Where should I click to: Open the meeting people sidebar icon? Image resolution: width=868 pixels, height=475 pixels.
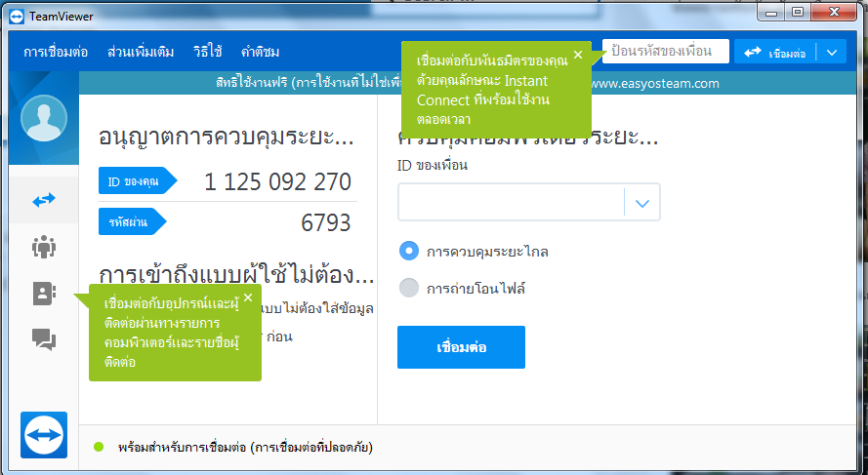(44, 247)
